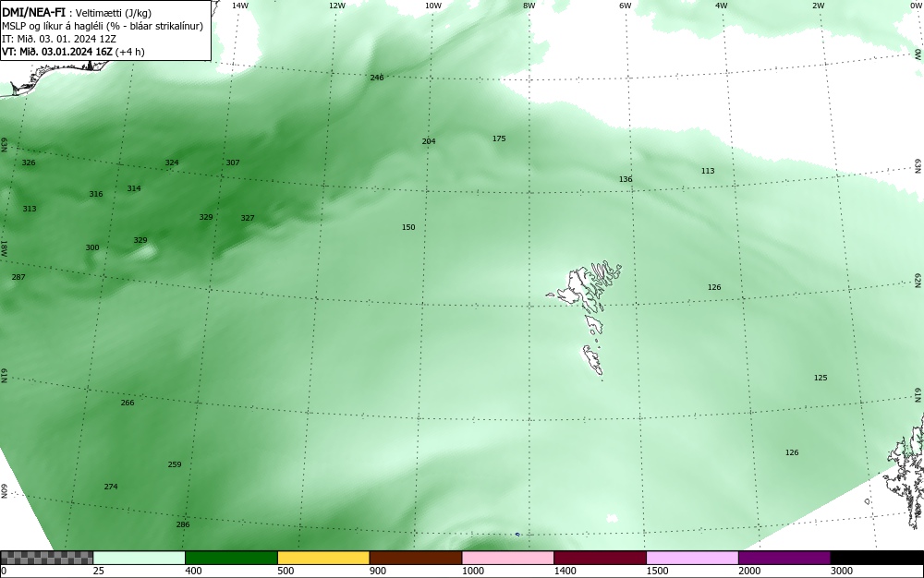Click the legend scale label "3000"
Viewport: 924px width, 578px height.
click(x=842, y=571)
